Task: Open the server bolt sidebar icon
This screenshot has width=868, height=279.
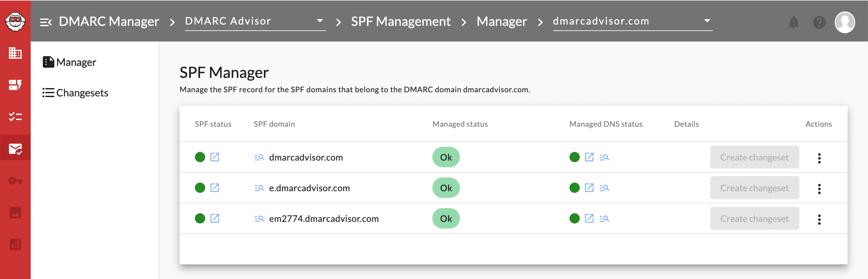Action: point(15,85)
